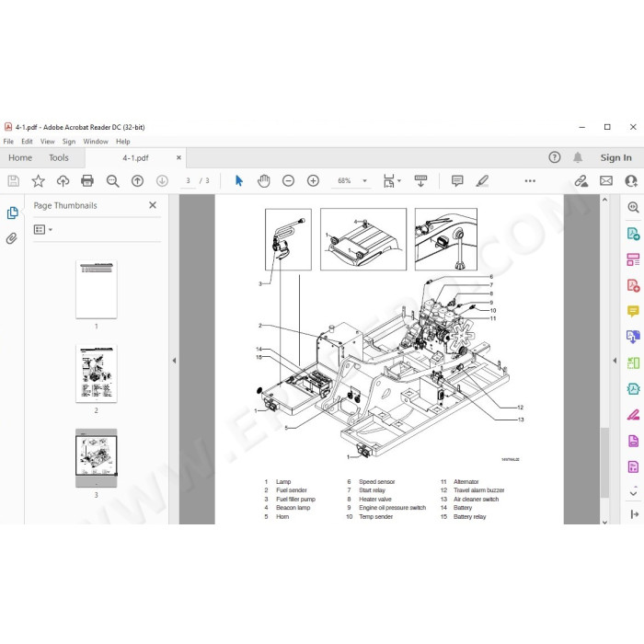
Task: Open the last purple document tool icon
Action: tap(633, 466)
